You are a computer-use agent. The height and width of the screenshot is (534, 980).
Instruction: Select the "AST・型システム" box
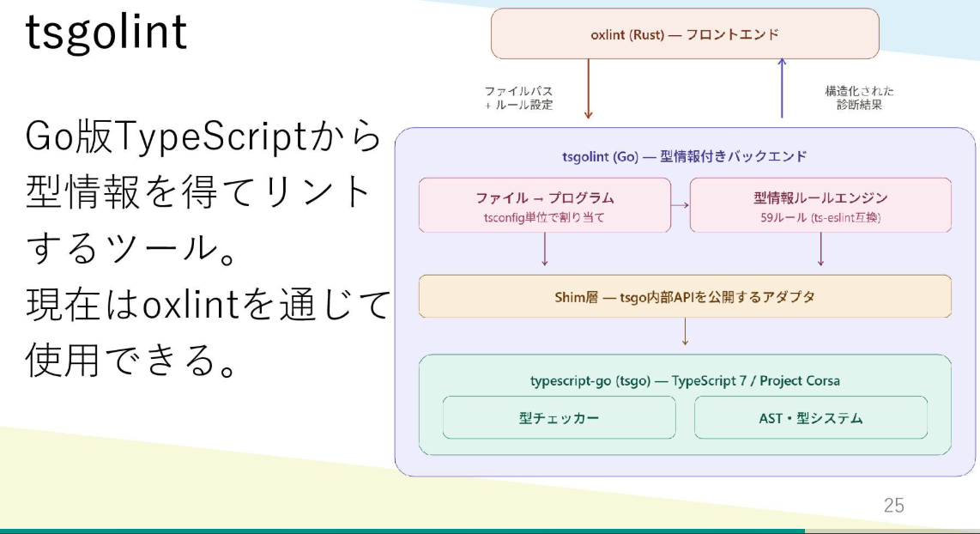(x=811, y=418)
